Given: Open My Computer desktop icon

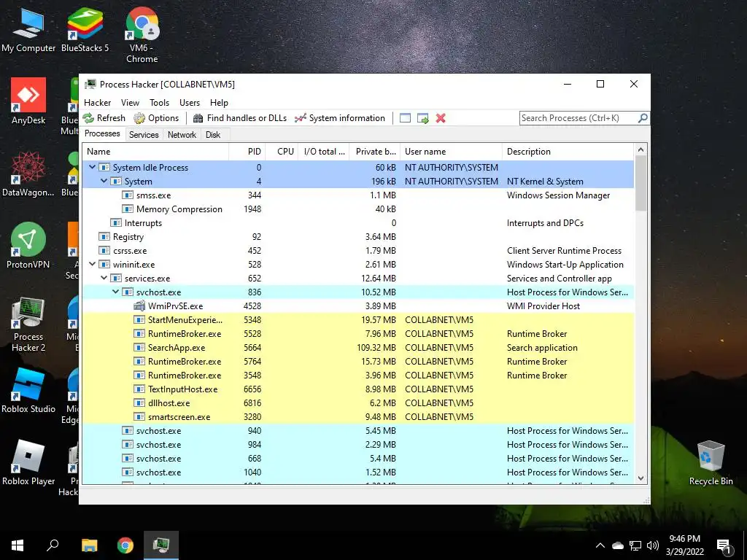Looking at the screenshot, I should click(28, 31).
